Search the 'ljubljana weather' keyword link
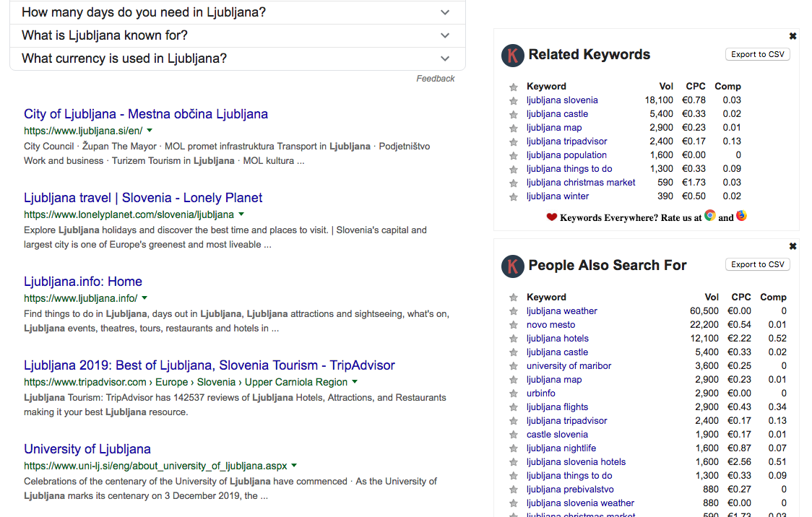The width and height of the screenshot is (812, 517). [x=562, y=311]
